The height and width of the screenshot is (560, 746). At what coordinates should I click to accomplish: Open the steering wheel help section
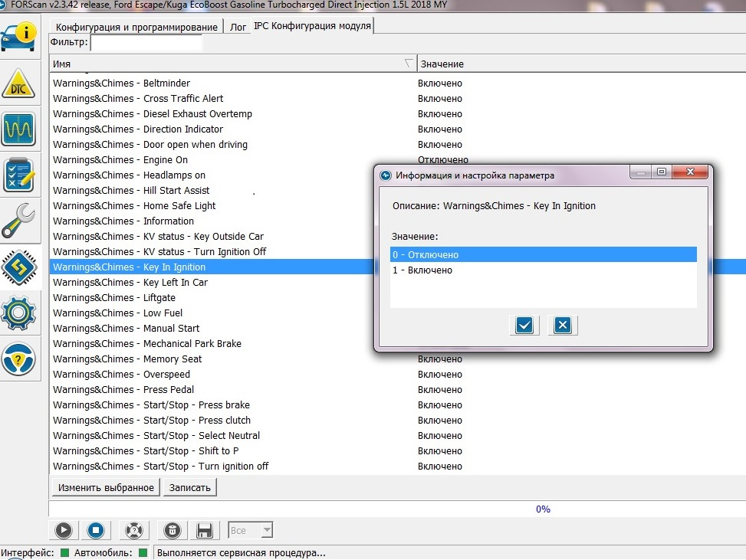(x=18, y=359)
